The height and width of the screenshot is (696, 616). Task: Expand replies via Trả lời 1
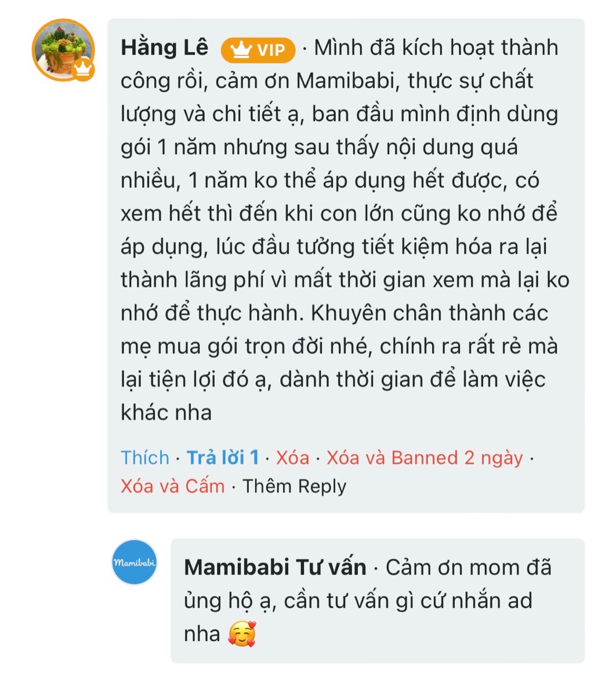coord(223,458)
